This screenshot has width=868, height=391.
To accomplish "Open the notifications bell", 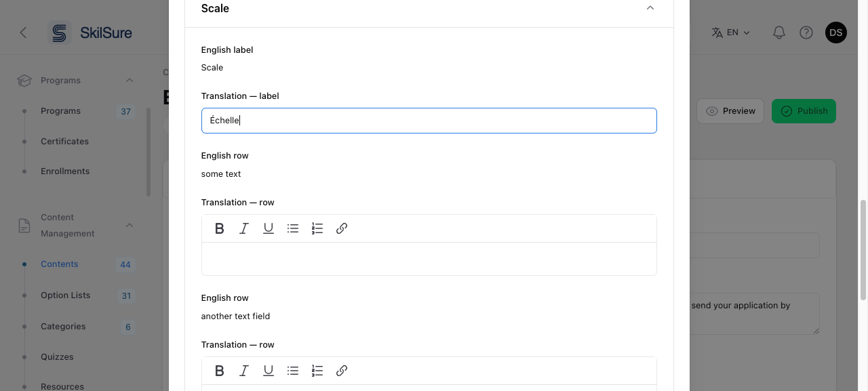I will 779,33.
